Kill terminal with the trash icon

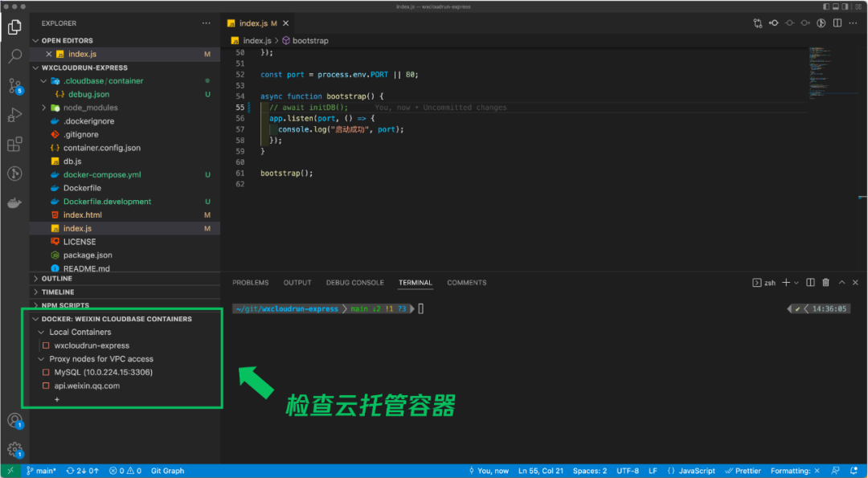coord(827,283)
